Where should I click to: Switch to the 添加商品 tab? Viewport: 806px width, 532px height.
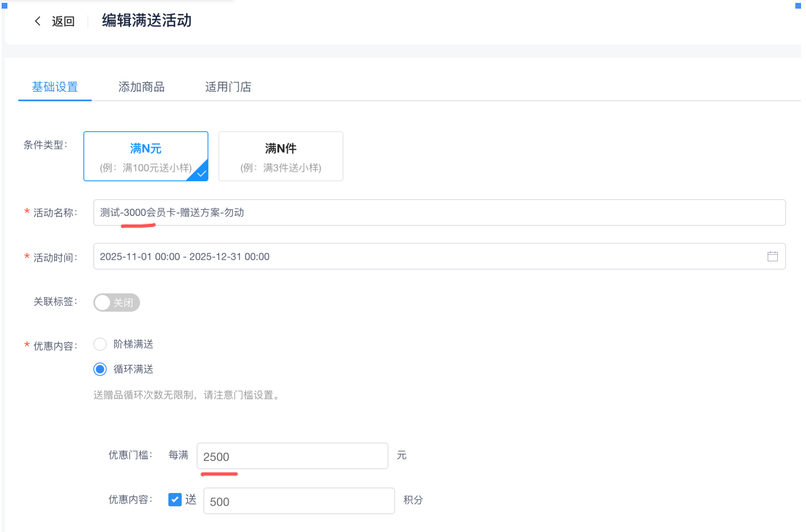pos(141,87)
